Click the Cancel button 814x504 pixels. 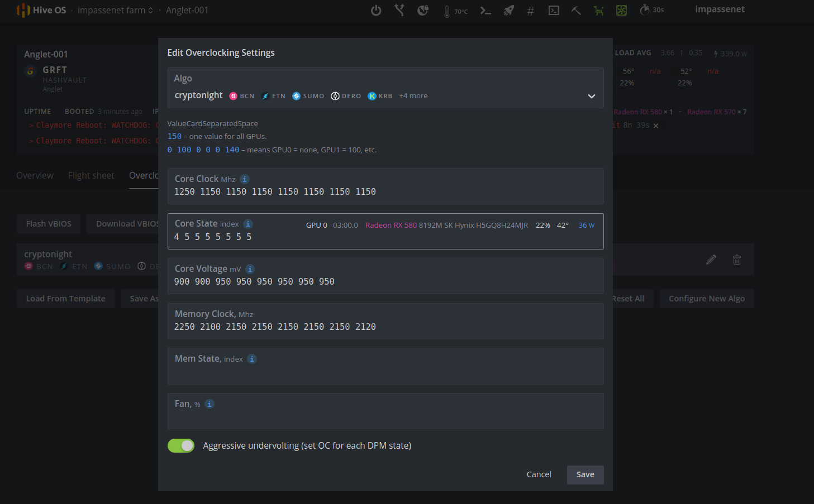539,474
